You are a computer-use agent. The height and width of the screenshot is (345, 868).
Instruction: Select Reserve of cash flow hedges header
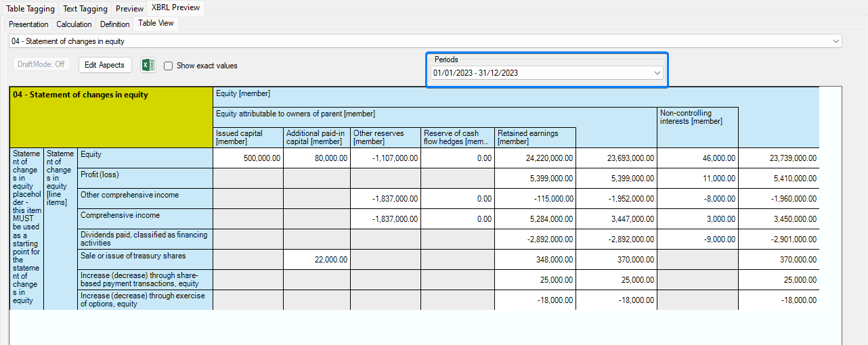tap(458, 137)
